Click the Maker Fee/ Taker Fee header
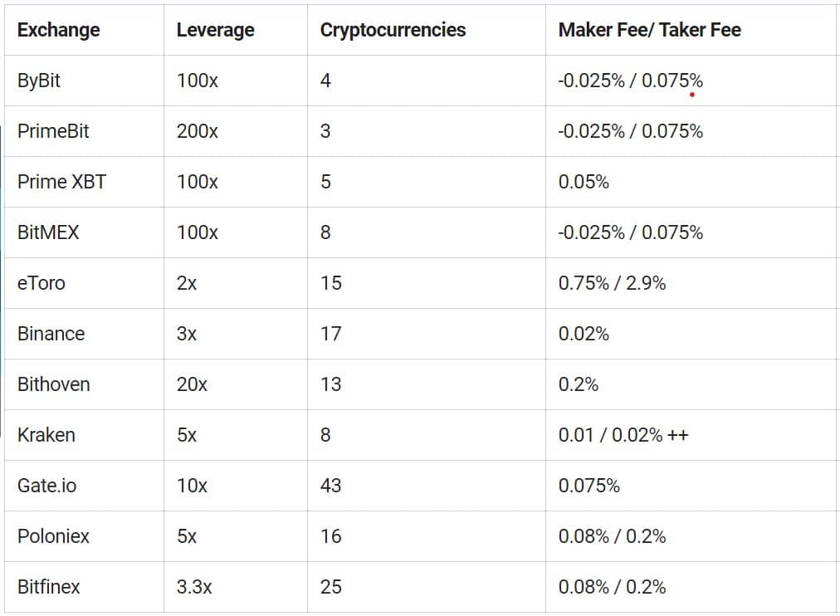The width and height of the screenshot is (840, 616). [649, 31]
